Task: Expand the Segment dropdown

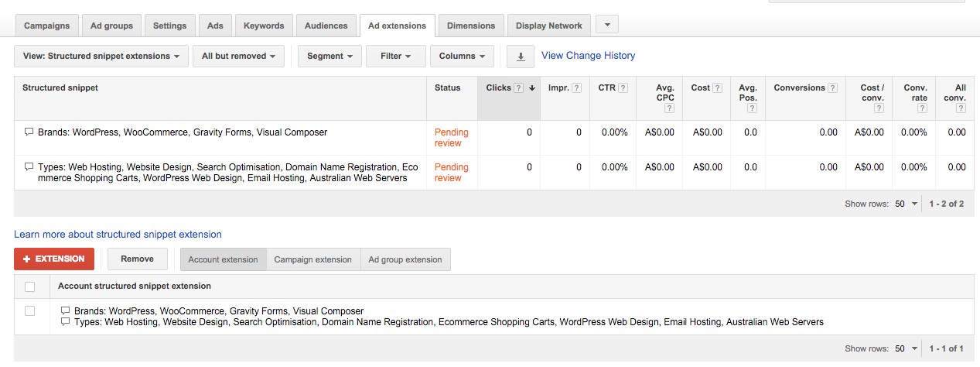Action: (330, 57)
